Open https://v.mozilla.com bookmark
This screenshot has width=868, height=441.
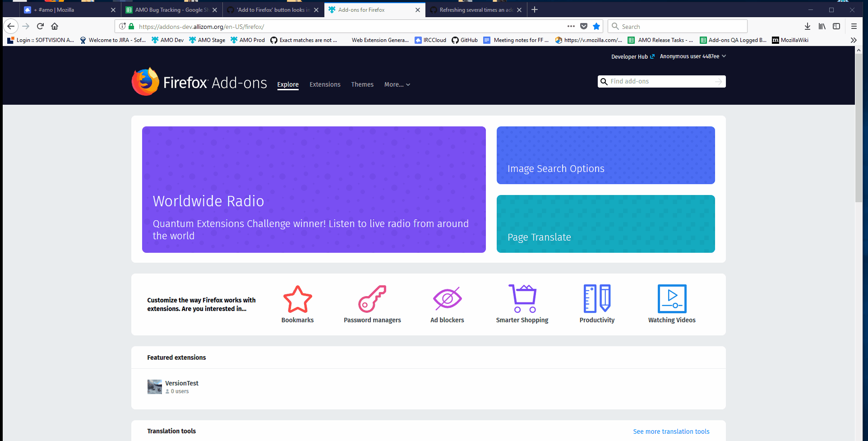click(588, 40)
